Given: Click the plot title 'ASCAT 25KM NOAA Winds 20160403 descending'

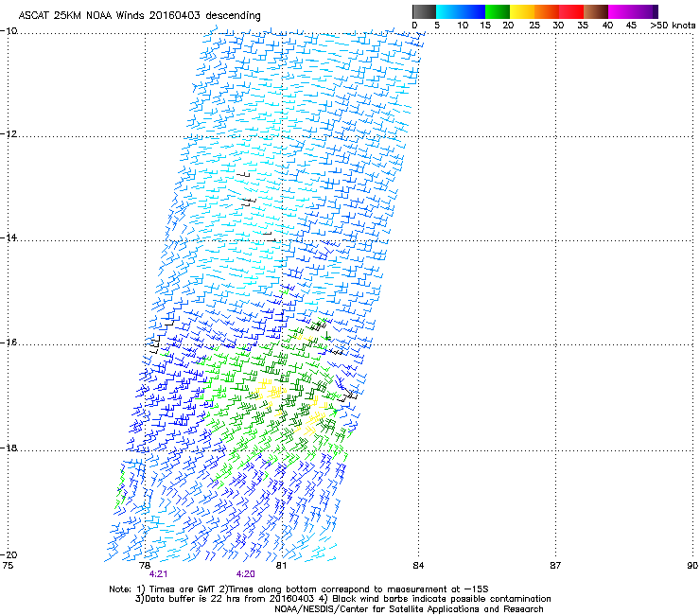Looking at the screenshot, I should click(x=139, y=15).
